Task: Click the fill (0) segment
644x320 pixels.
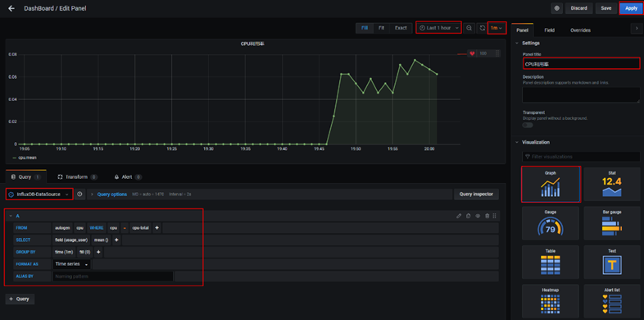Action: [x=84, y=252]
